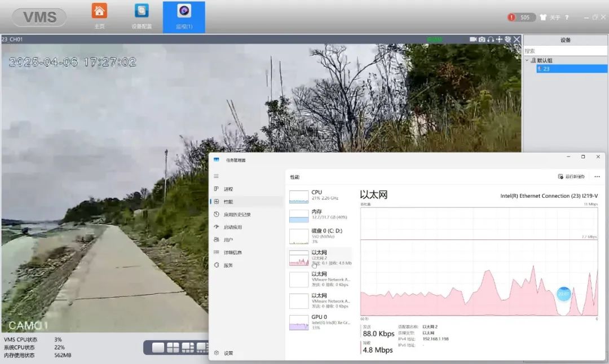
Task: Click the 以太网 graph heading
Action: coord(374,195)
